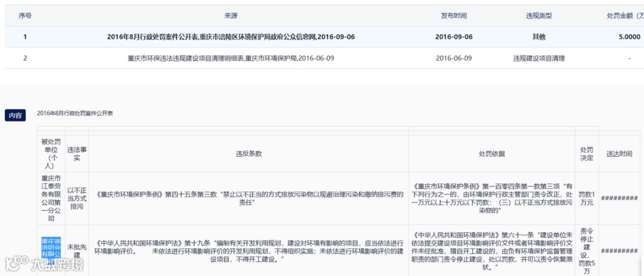Select cell 重庆市江泰劳务有限公司第一分公司
644x276 pixels.
[x=51, y=198]
